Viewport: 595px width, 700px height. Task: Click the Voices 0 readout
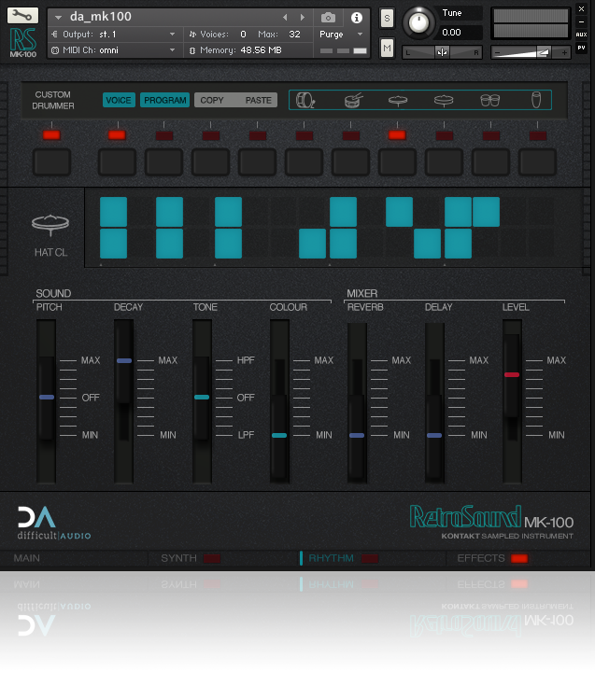pyautogui.click(x=223, y=35)
